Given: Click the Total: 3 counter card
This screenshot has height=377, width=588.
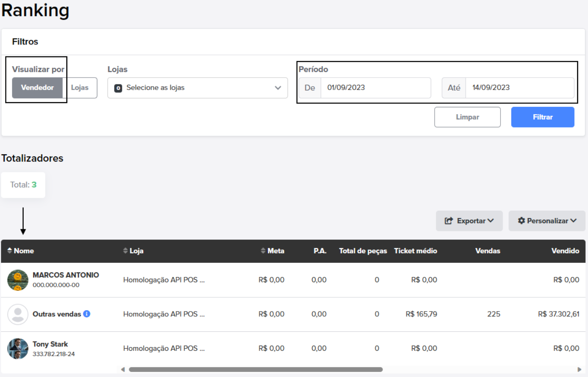Looking at the screenshot, I should pyautogui.click(x=23, y=185).
